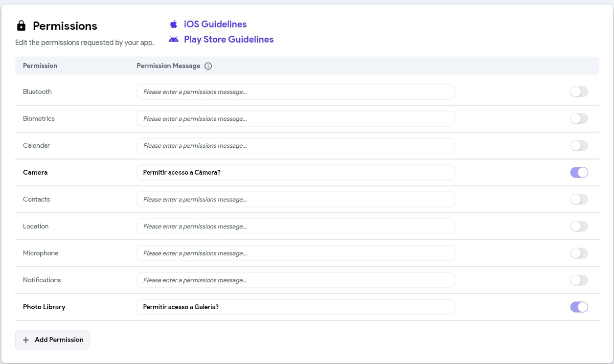Enable the Calendar permission toggle
The height and width of the screenshot is (364, 614).
tap(579, 146)
